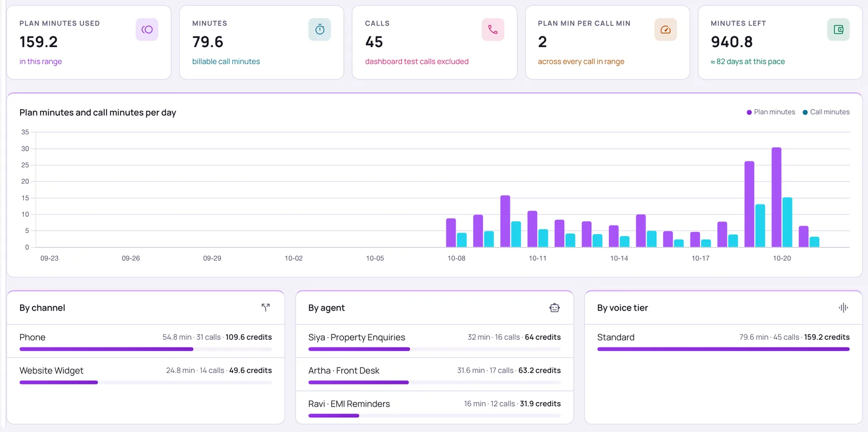Click the Standard voice tier progress bar

pyautogui.click(x=723, y=349)
